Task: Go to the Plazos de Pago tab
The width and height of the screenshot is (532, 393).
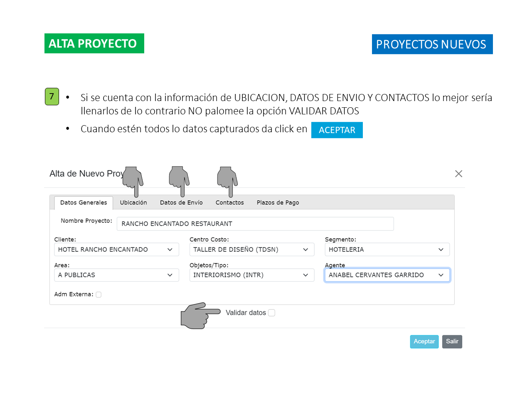Action: pyautogui.click(x=278, y=203)
